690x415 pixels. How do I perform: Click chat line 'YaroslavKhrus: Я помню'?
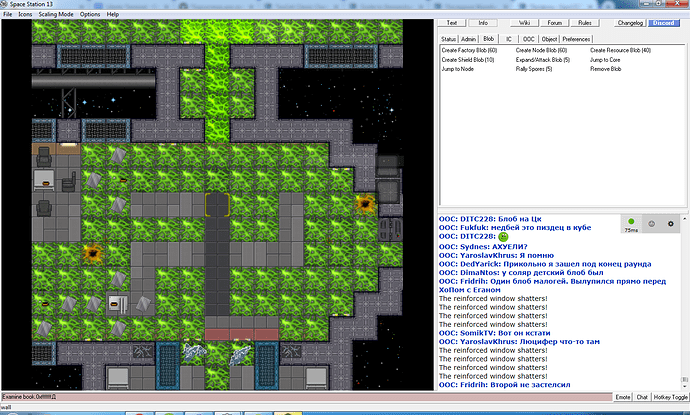(x=496, y=256)
